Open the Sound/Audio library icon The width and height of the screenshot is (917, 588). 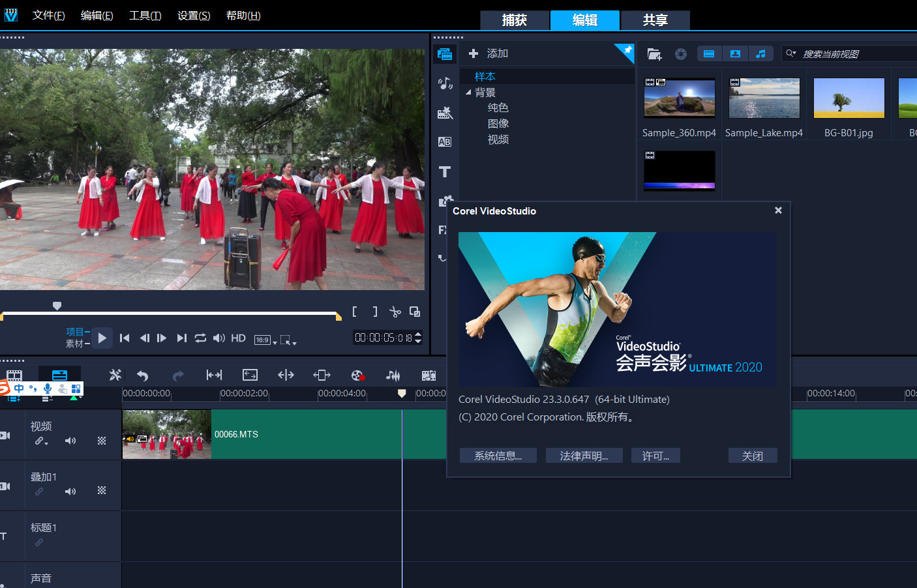[445, 83]
